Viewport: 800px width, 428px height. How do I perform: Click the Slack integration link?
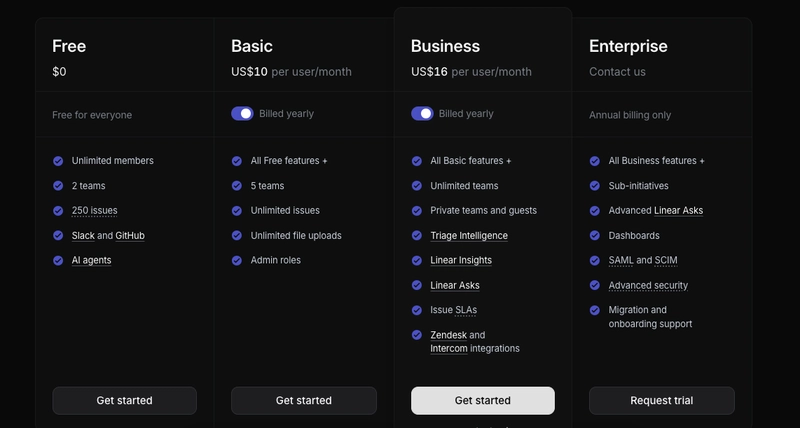(x=83, y=236)
